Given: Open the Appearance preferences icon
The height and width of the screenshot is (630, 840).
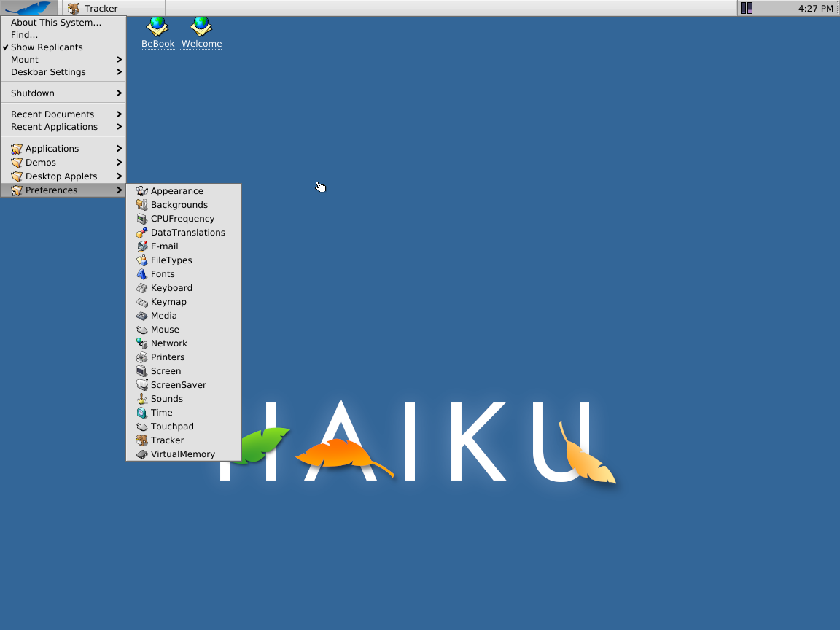Looking at the screenshot, I should pos(142,191).
